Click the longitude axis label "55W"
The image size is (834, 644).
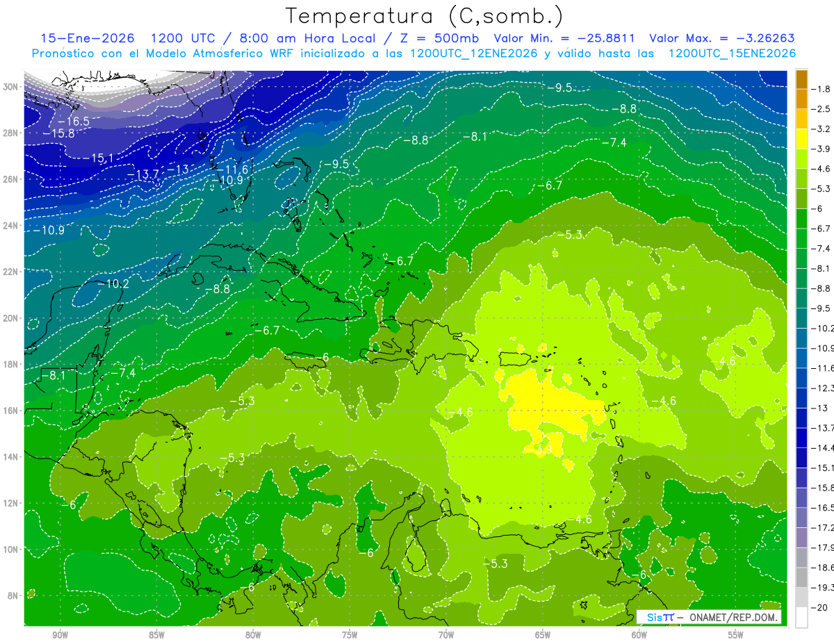click(736, 635)
